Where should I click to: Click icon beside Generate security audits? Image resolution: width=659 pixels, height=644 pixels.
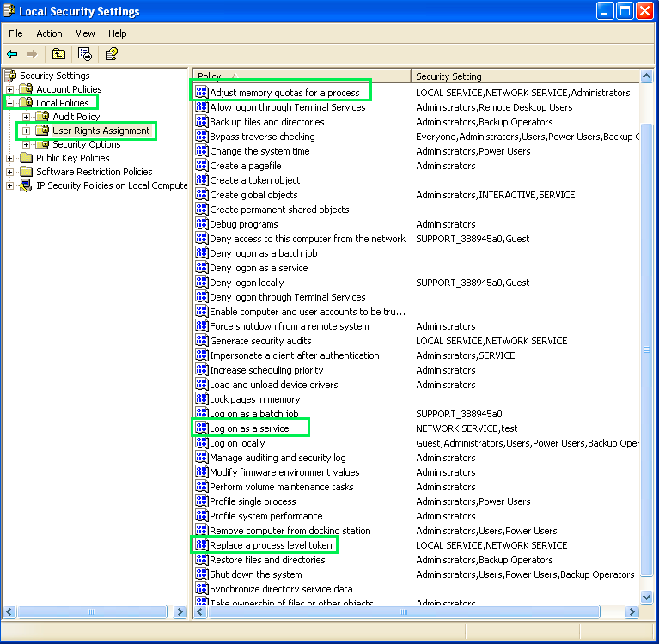coord(202,341)
